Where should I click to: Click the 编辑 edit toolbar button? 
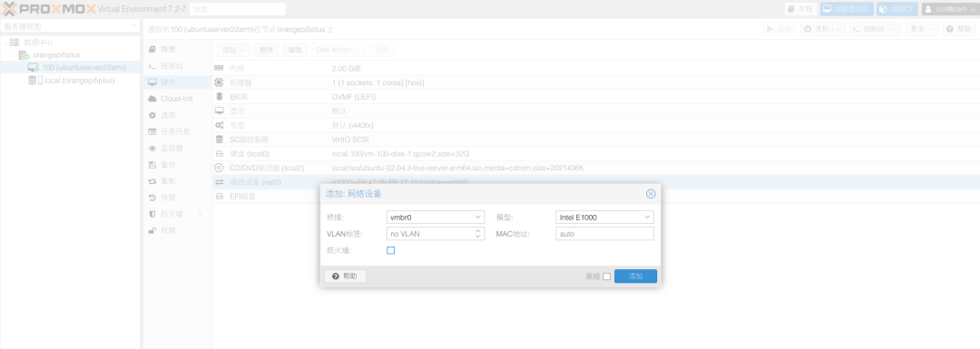(x=295, y=49)
